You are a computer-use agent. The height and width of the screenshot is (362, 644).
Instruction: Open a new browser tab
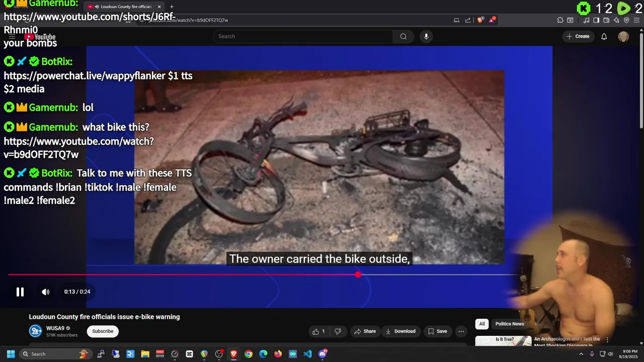click(x=172, y=7)
